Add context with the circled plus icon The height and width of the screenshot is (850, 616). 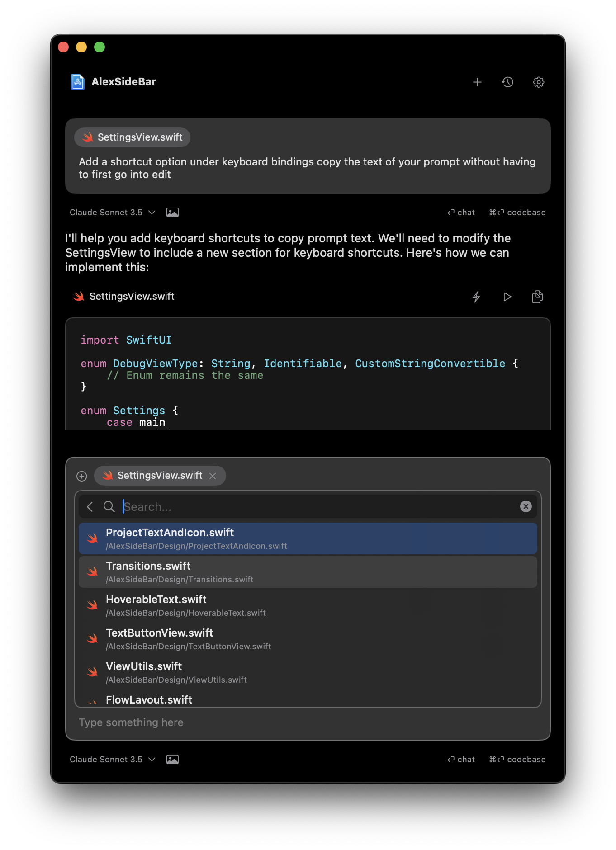[82, 476]
